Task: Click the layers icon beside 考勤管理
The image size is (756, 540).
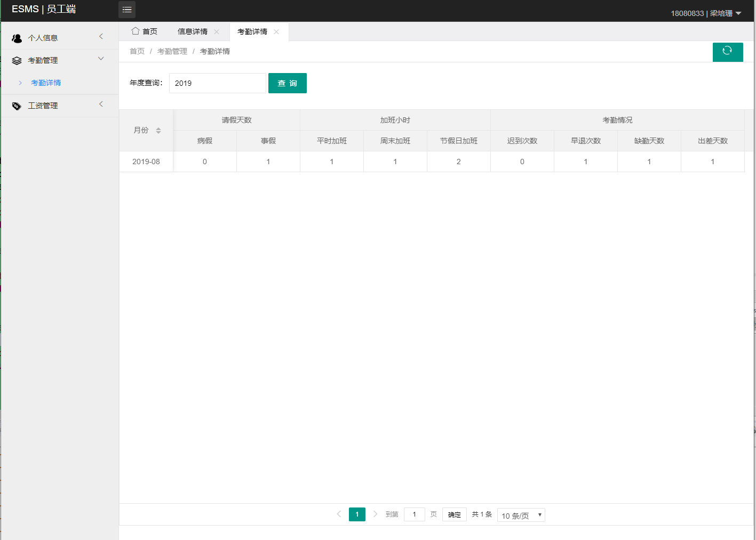Action: click(17, 60)
